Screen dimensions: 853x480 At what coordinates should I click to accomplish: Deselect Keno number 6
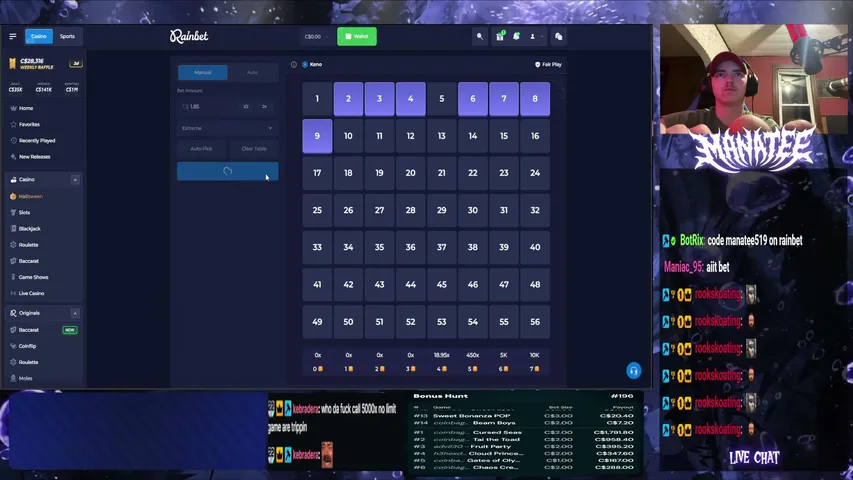(x=473, y=99)
